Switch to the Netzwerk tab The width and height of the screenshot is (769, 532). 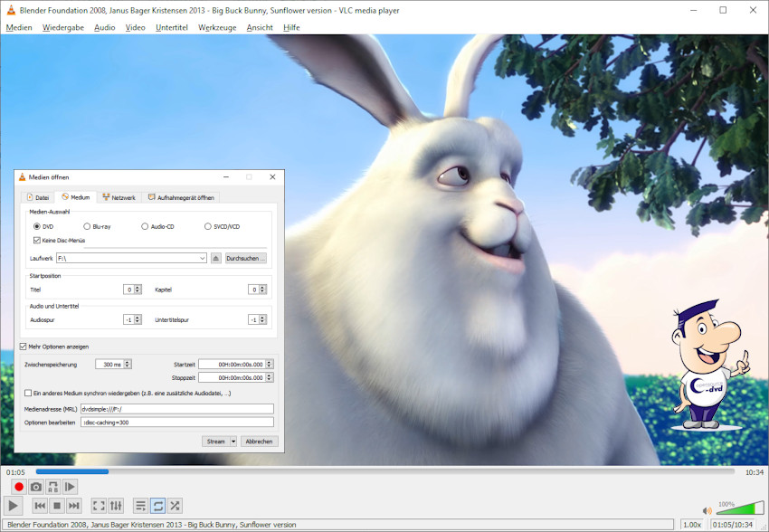[x=119, y=197]
